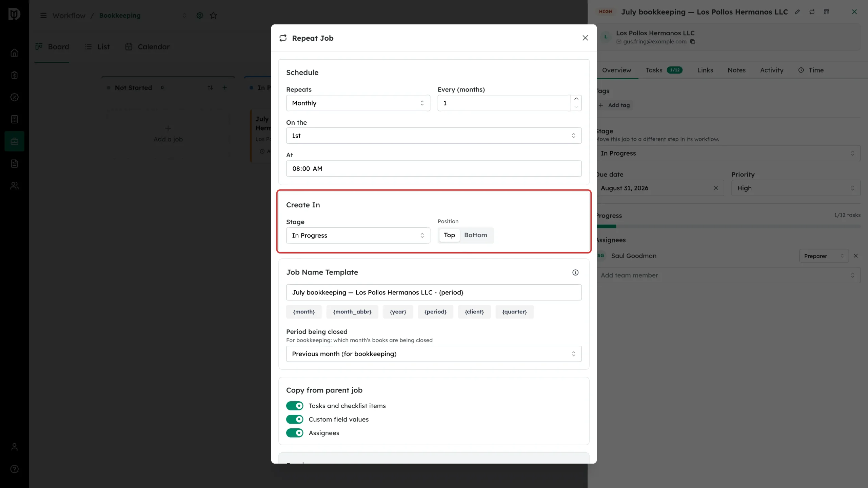Open the Repeats Monthly dropdown

point(358,103)
